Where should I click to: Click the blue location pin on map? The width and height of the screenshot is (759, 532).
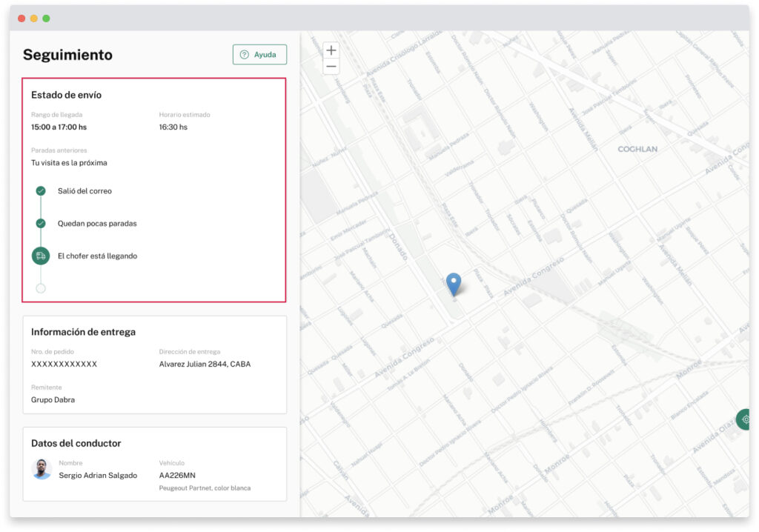click(x=454, y=284)
